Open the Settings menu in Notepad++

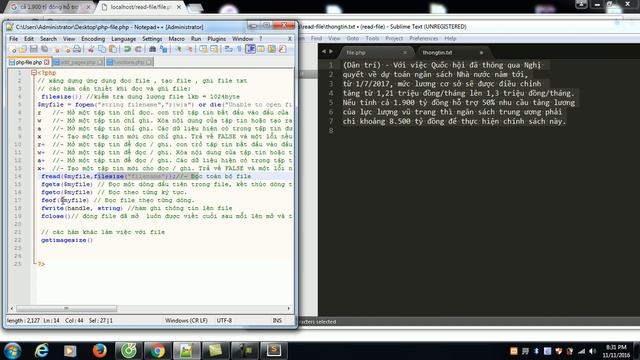pos(152,39)
